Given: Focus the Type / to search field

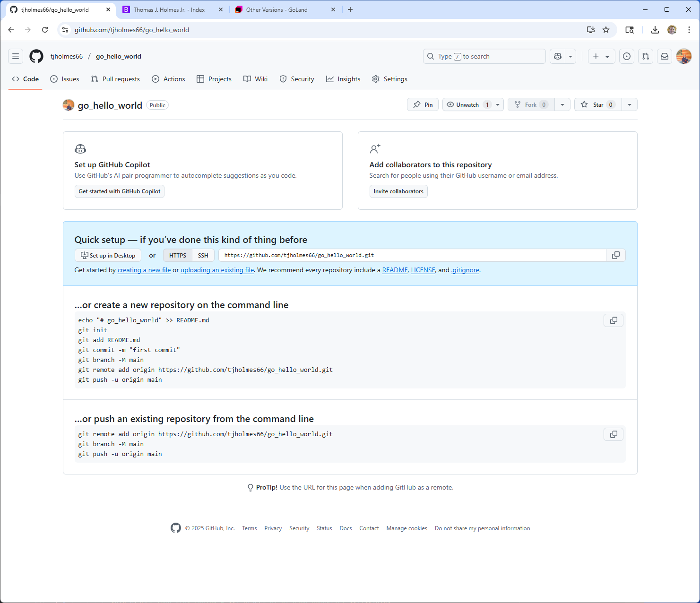Looking at the screenshot, I should [x=484, y=56].
